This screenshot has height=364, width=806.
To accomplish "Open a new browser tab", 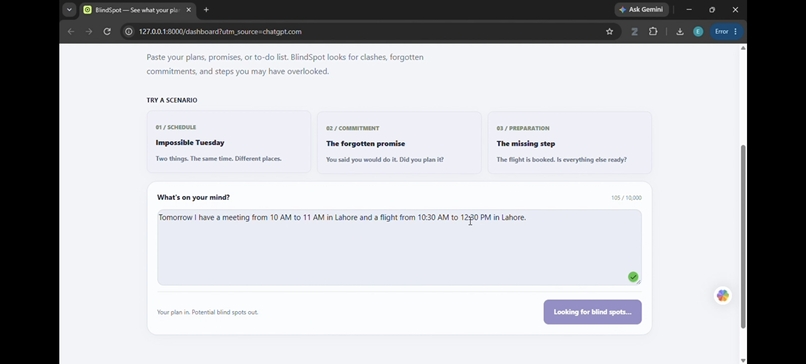I will click(x=206, y=10).
